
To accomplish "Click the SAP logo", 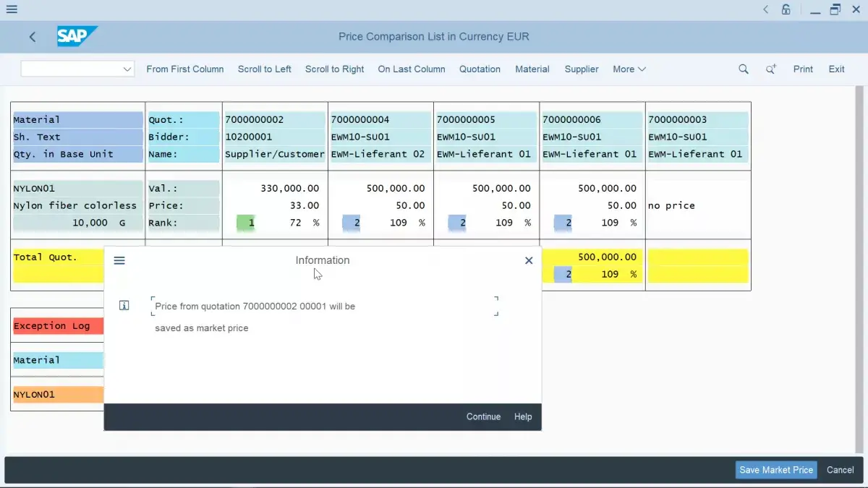I will point(77,36).
